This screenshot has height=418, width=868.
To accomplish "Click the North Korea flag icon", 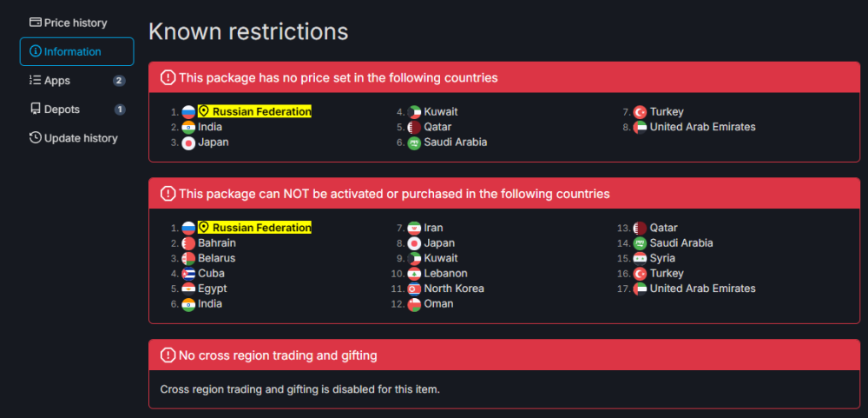I will click(x=414, y=289).
